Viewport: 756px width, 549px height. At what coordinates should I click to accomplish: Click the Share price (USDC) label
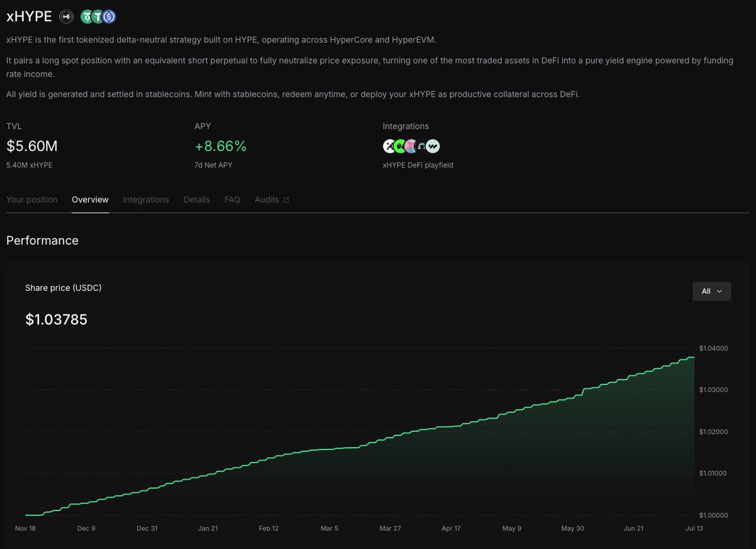coord(63,287)
